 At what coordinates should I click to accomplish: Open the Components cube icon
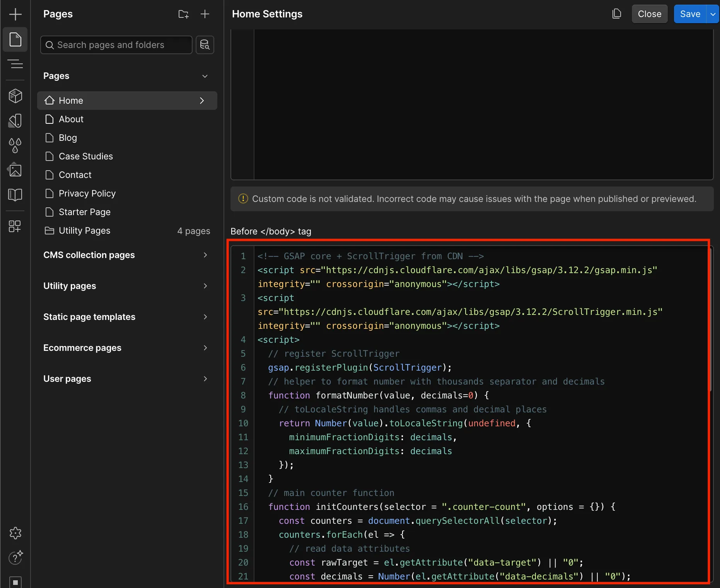15,96
